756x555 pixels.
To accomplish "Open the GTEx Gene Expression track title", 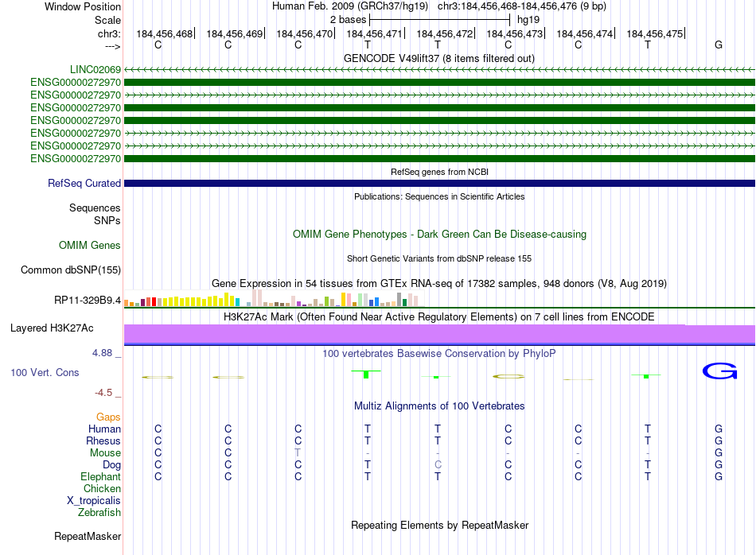I will [x=439, y=283].
